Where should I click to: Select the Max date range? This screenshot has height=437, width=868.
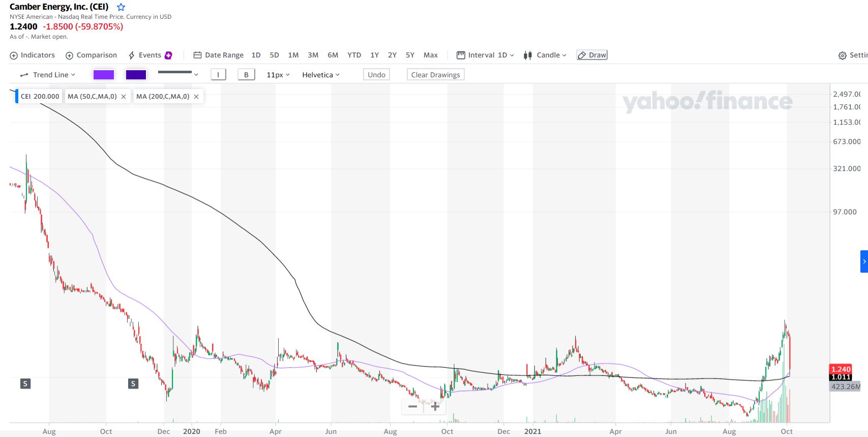pyautogui.click(x=431, y=55)
